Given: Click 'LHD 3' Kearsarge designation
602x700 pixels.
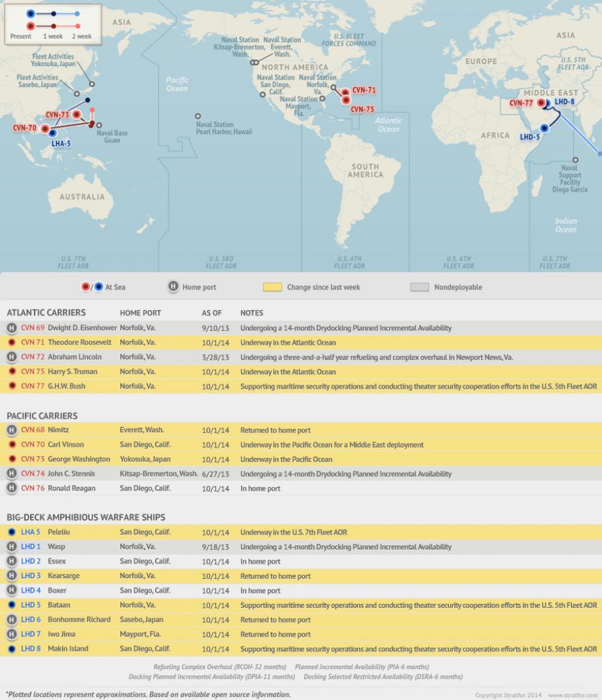Looking at the screenshot, I should coord(31,576).
